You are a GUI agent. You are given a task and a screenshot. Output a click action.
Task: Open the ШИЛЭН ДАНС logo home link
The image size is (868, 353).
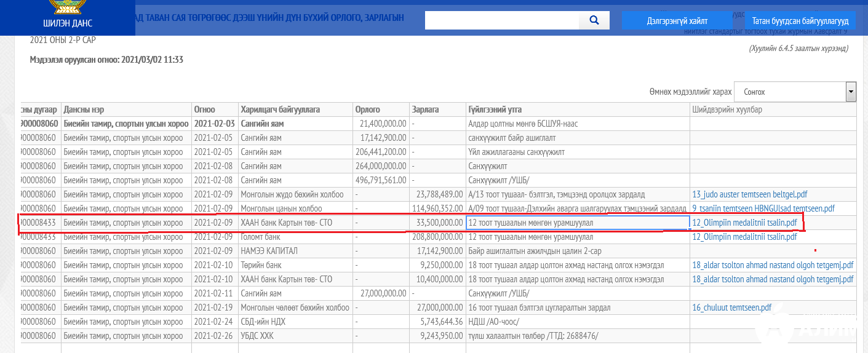point(68,17)
